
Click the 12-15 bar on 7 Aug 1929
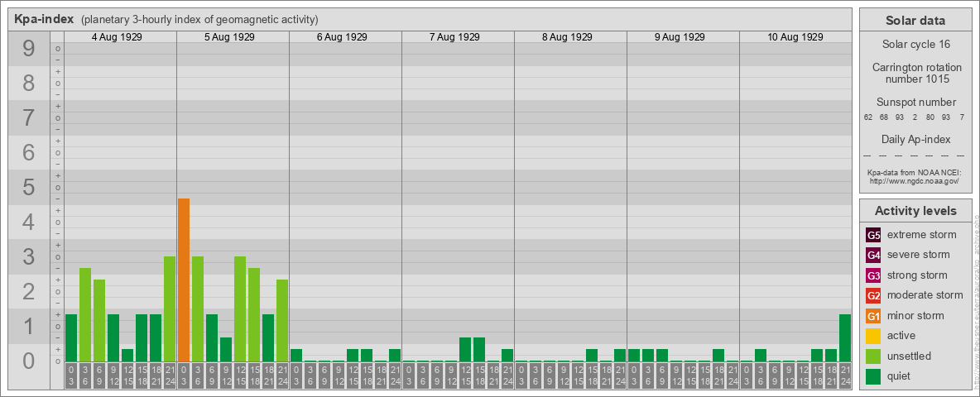(x=465, y=350)
